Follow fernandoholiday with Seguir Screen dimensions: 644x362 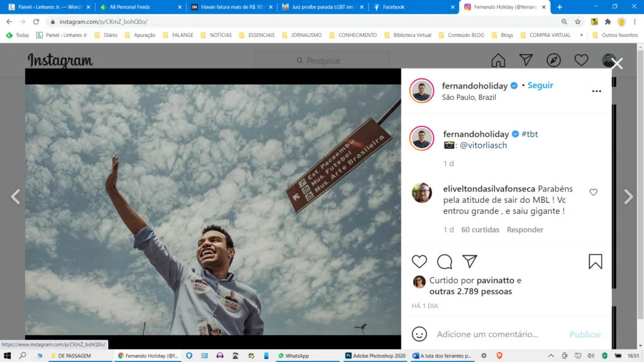click(540, 85)
